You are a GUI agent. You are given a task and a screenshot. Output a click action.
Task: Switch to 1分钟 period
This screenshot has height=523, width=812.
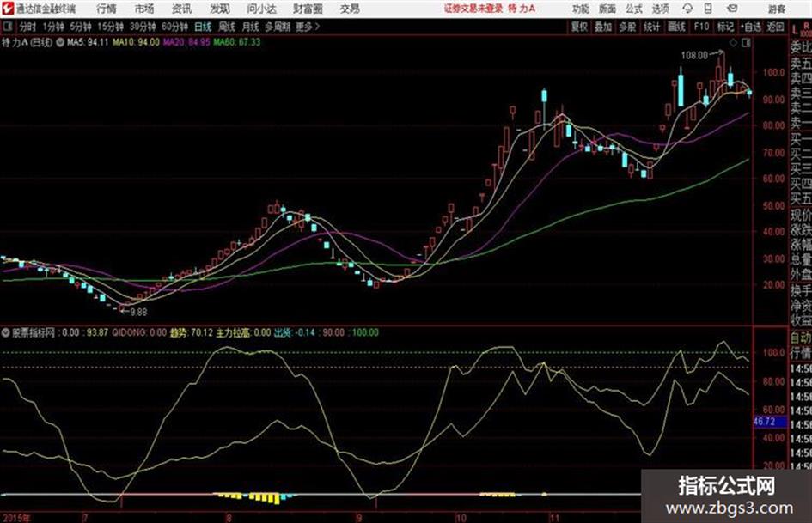(52, 27)
